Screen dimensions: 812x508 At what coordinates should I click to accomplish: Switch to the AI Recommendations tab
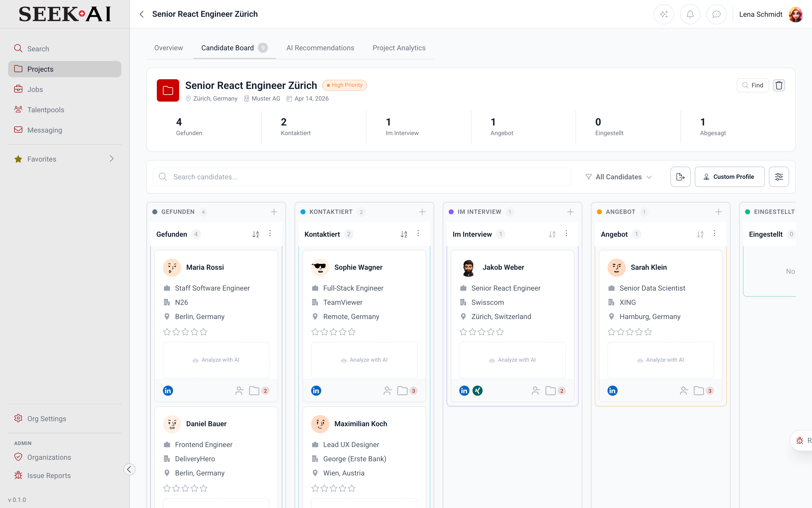point(320,48)
